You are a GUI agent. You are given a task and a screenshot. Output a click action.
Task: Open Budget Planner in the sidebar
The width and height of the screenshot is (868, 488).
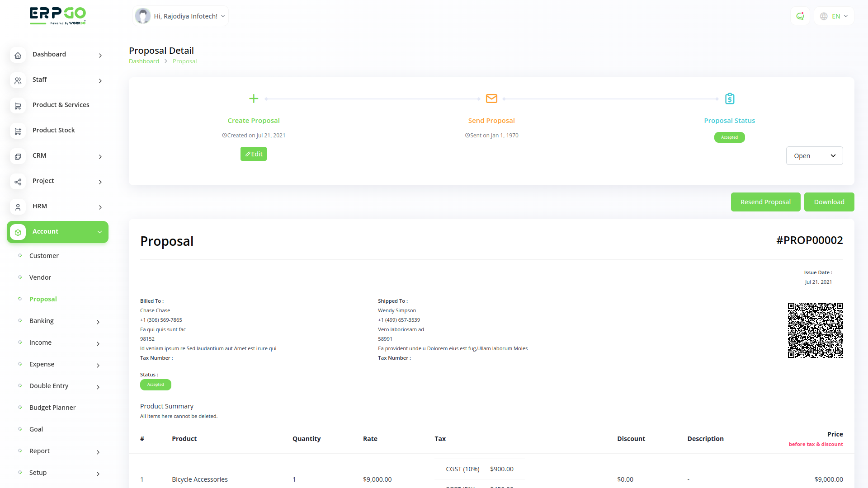52,408
